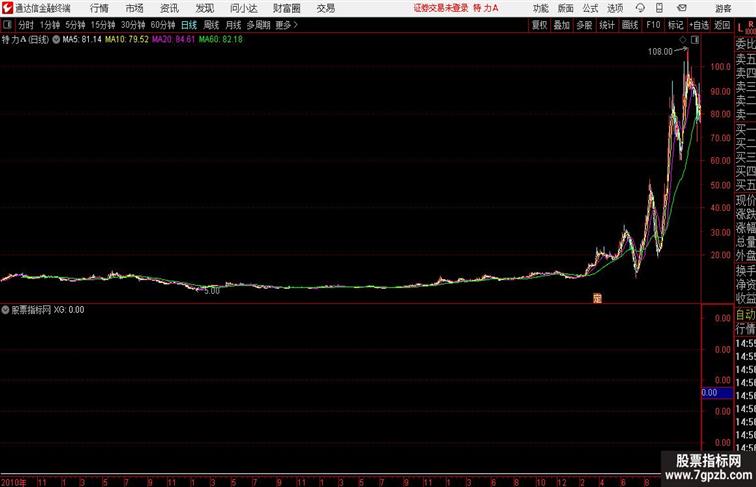The height and width of the screenshot is (487, 756).
Task: Click the MA20: 84.61 value
Action: pos(174,40)
